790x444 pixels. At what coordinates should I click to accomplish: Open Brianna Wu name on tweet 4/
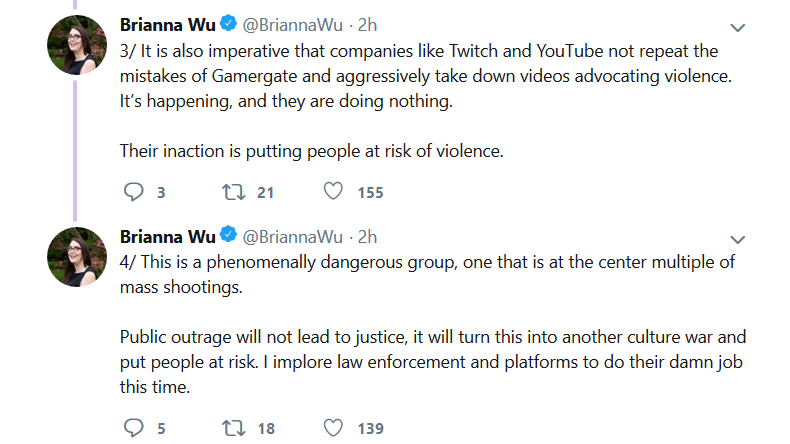click(167, 236)
